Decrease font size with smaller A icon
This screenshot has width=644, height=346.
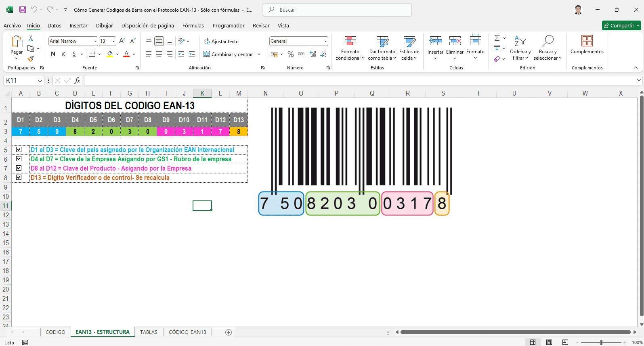point(132,41)
